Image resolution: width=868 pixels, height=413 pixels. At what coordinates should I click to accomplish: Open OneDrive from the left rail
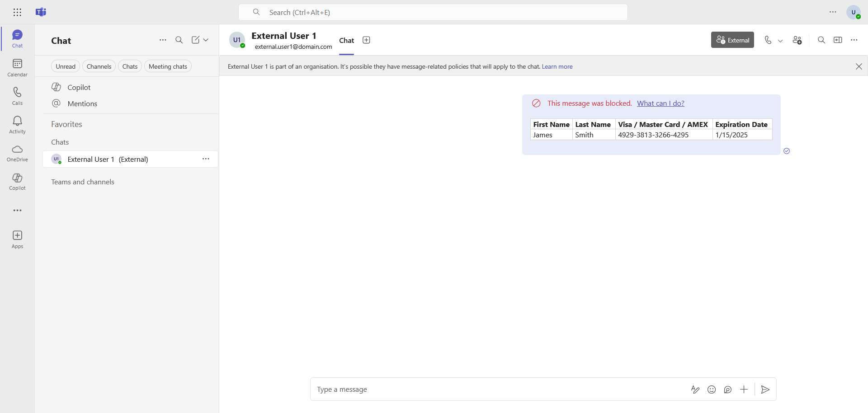(17, 153)
